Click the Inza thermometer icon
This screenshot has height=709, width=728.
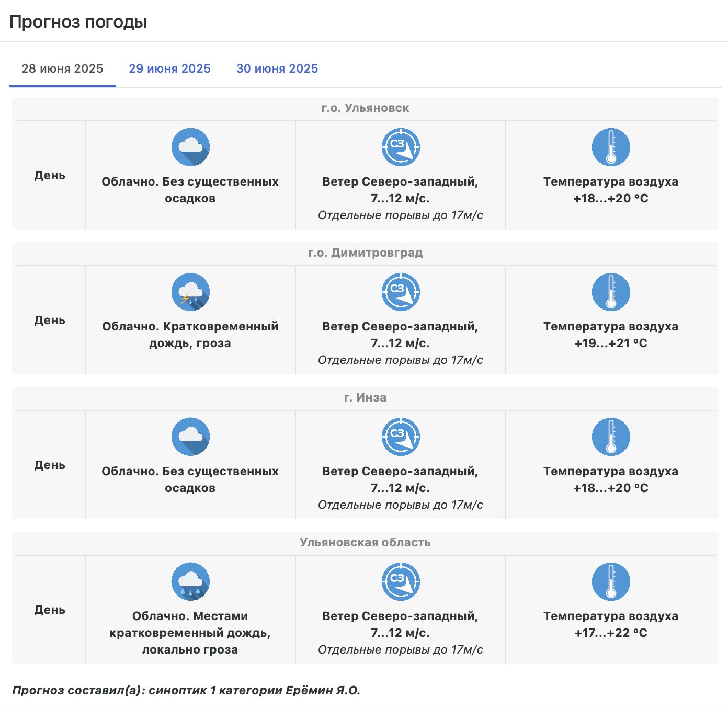611,437
